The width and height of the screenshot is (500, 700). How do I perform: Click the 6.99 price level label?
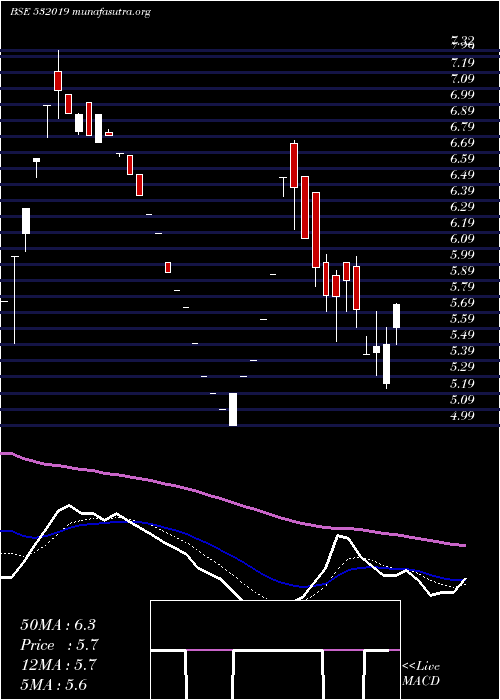coord(462,95)
